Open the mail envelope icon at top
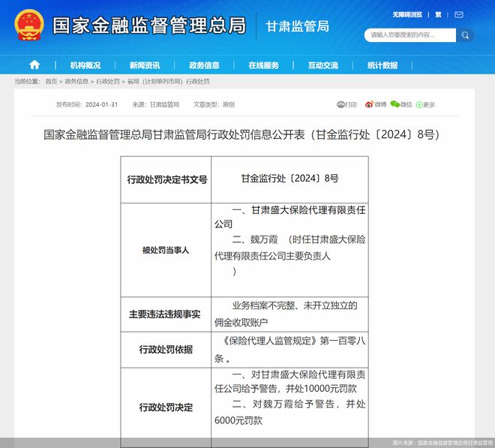This screenshot has width=495, height=448. click(x=460, y=14)
